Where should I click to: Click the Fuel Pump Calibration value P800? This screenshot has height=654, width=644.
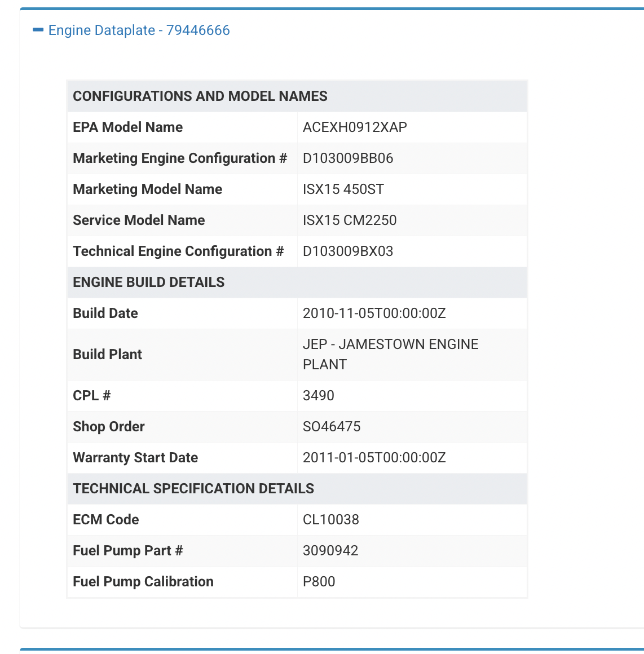pos(319,582)
